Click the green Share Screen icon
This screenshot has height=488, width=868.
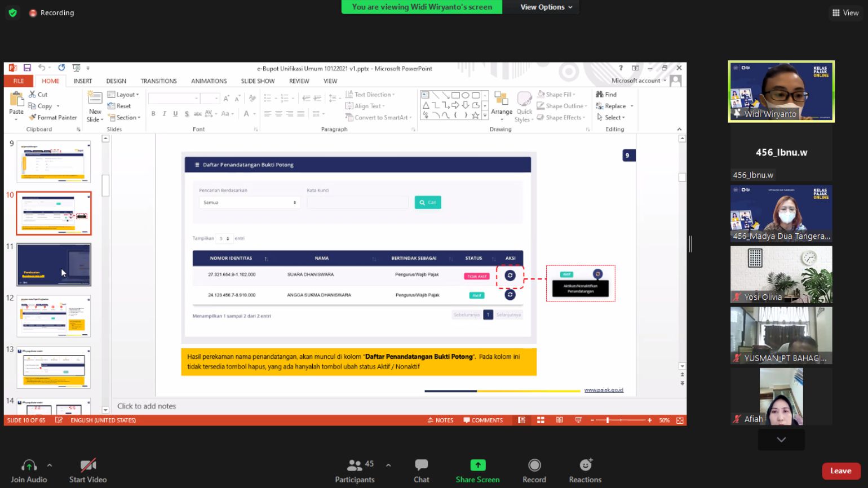click(477, 465)
